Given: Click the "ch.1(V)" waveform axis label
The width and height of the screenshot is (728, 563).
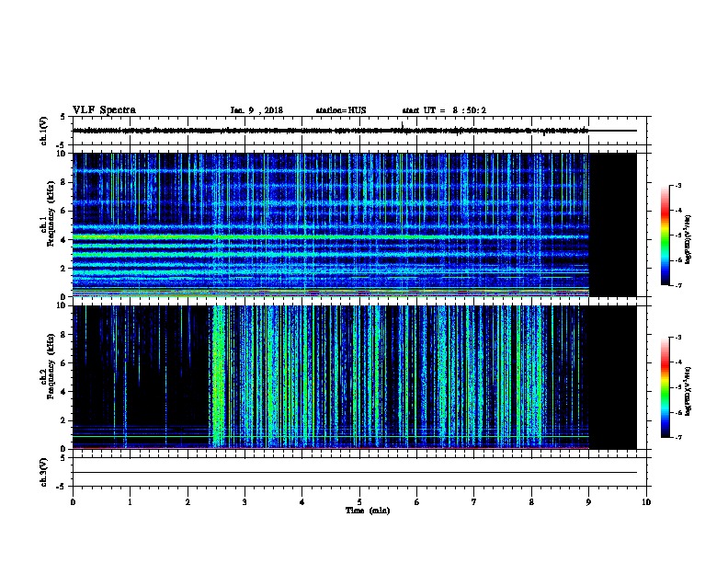Looking at the screenshot, I should point(43,131).
